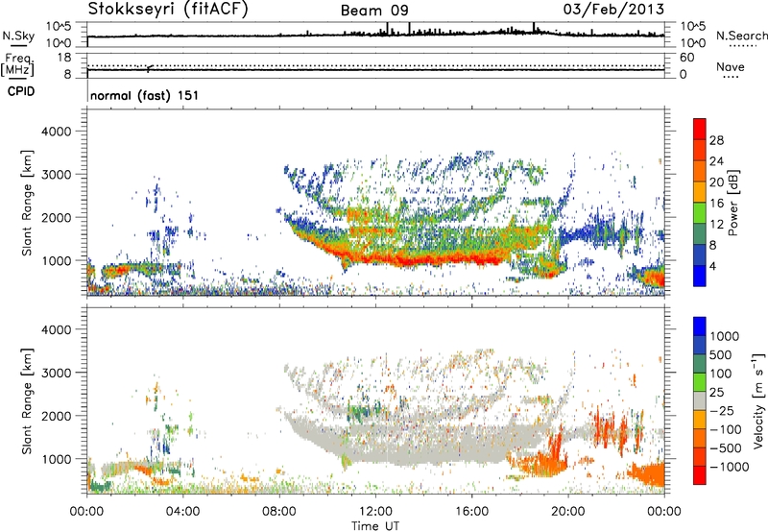The image size is (768, 532).
Task: Select the 'N.Search' legend label
Action: (742, 36)
